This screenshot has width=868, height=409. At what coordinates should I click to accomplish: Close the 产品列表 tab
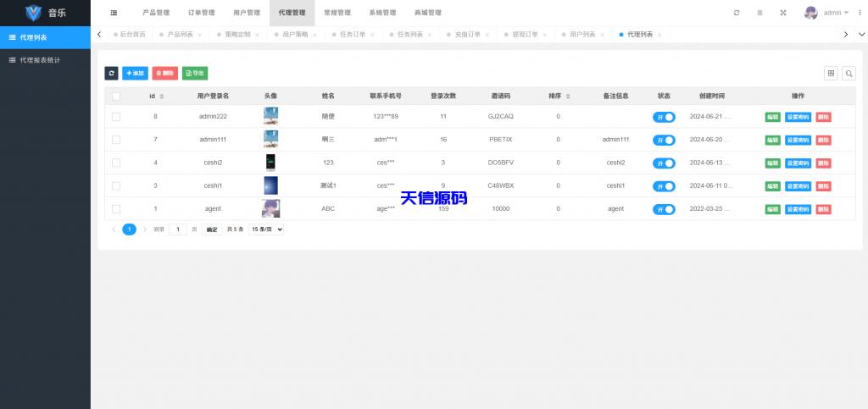pos(200,35)
